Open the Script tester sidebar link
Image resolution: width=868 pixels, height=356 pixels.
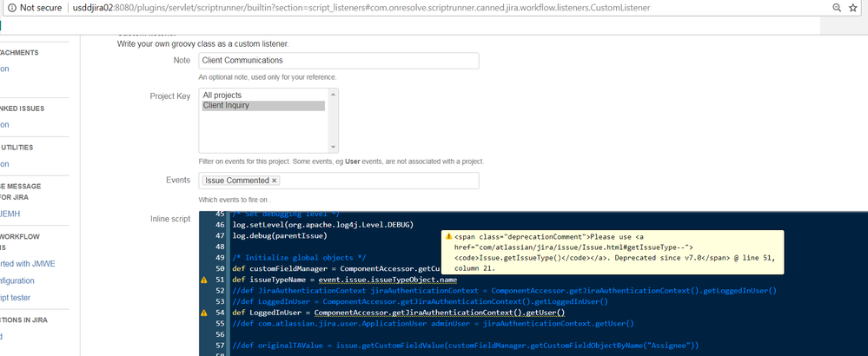pos(15,298)
